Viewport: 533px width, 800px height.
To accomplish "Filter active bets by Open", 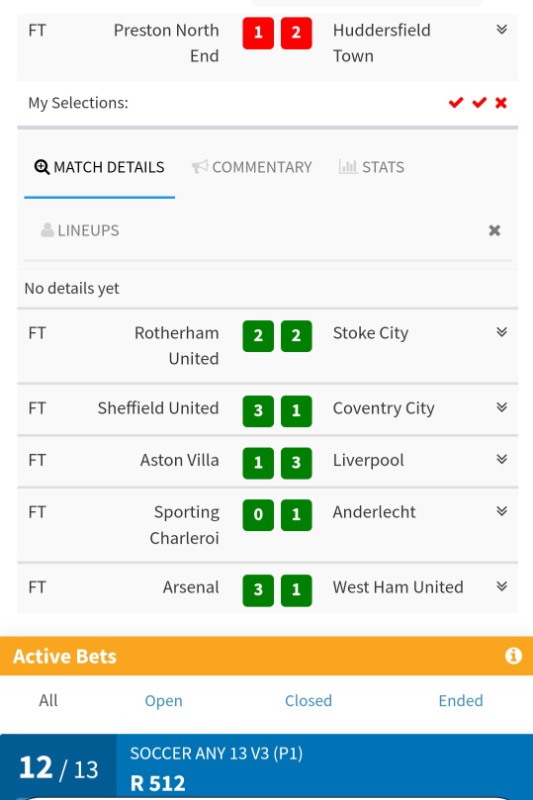I will [164, 701].
